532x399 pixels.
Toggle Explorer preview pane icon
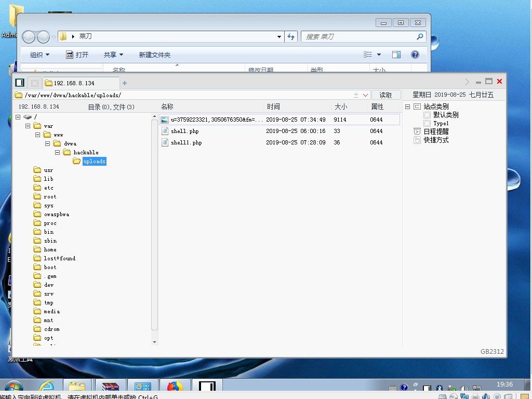[x=396, y=55]
